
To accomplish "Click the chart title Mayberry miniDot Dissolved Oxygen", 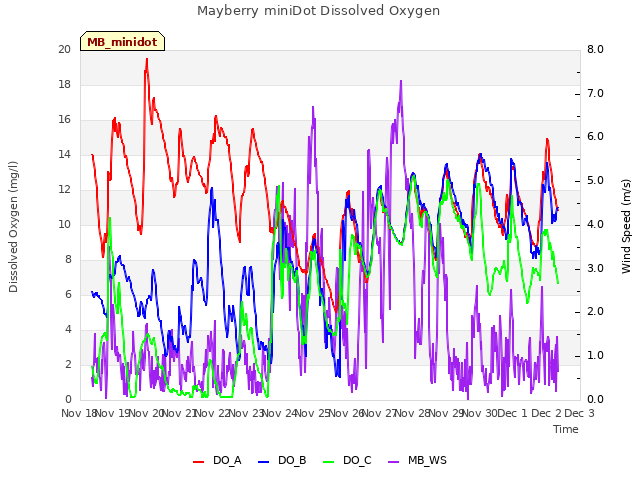I will [318, 11].
